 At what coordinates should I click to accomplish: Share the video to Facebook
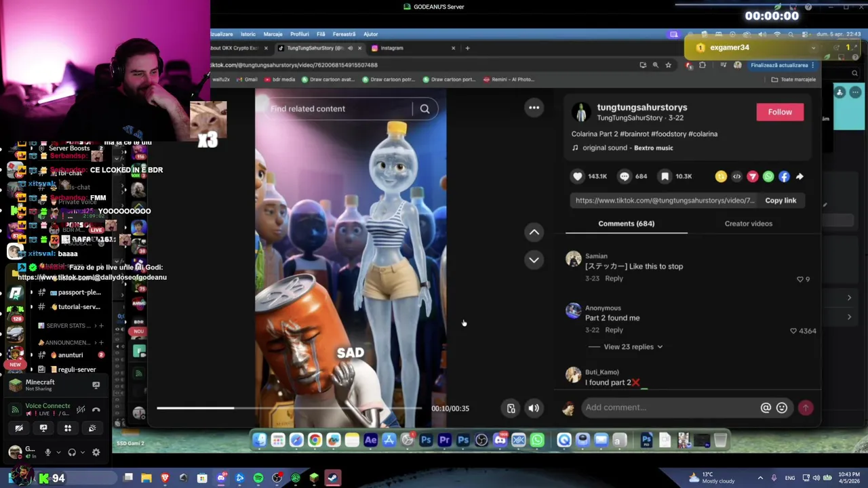[x=784, y=176]
